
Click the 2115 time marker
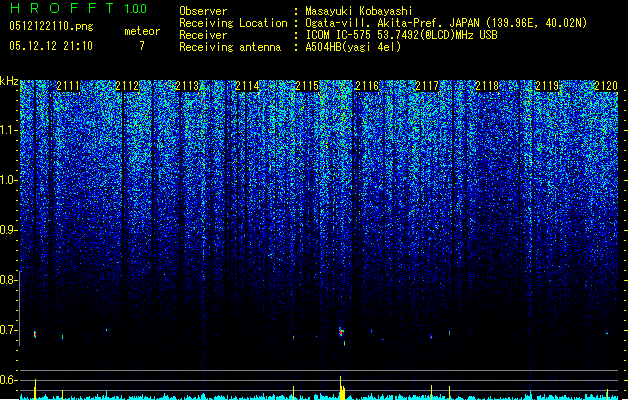307,86
